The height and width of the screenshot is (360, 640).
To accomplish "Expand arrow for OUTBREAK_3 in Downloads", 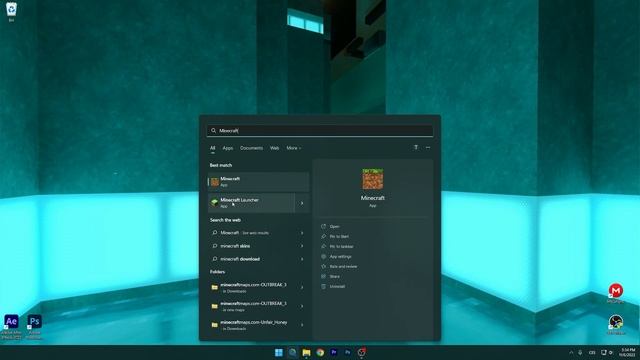I will 302,288.
